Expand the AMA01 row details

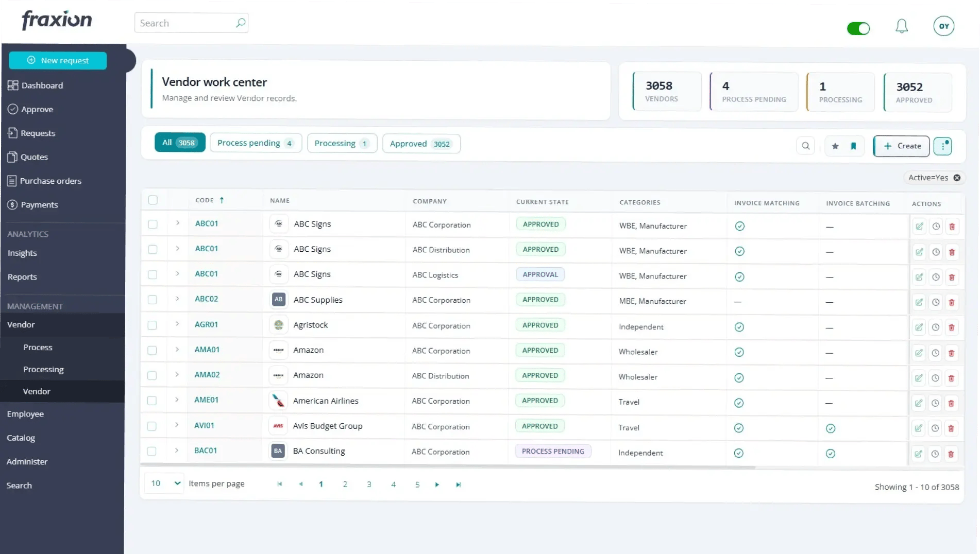[x=177, y=349]
